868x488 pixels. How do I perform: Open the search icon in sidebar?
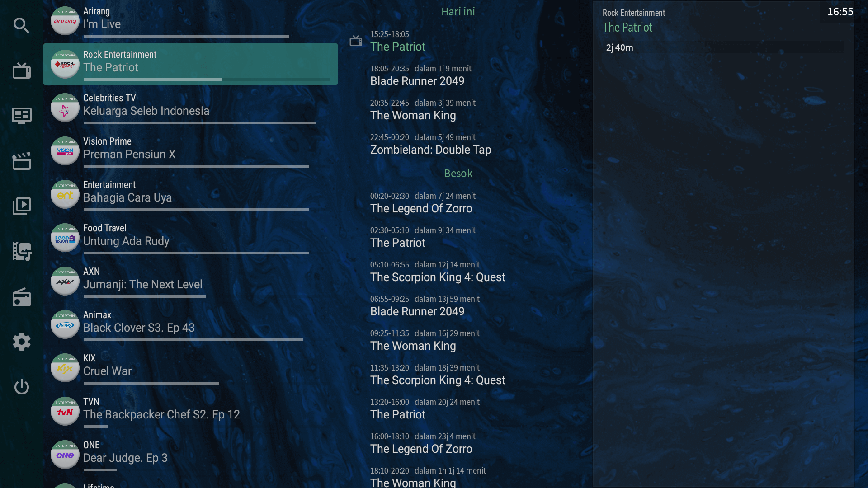click(21, 25)
